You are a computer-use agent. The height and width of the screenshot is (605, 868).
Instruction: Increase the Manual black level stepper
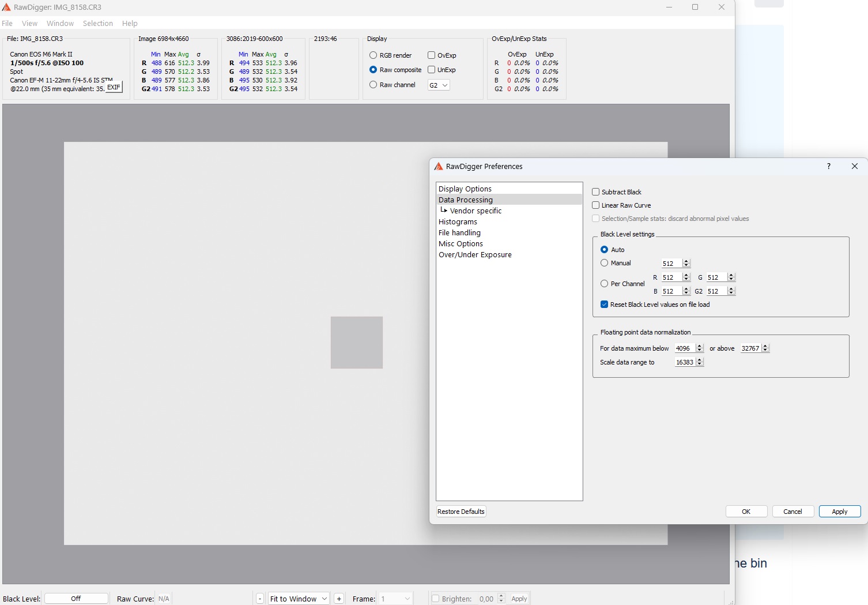(x=686, y=261)
